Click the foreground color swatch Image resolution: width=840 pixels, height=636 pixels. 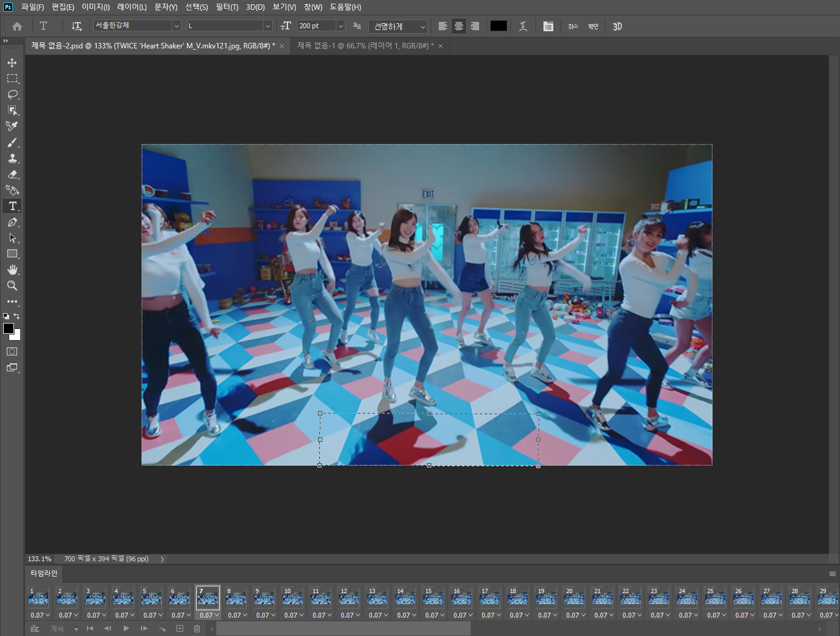pos(9,328)
